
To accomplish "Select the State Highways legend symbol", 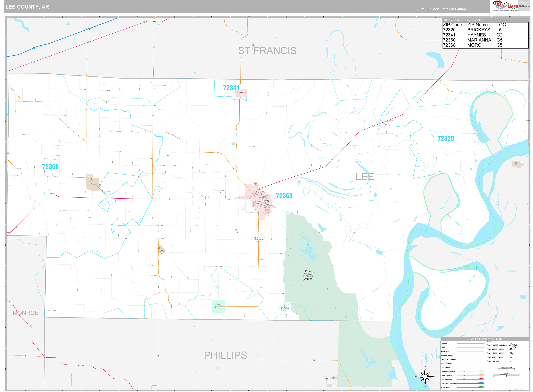I will (x=464, y=375).
